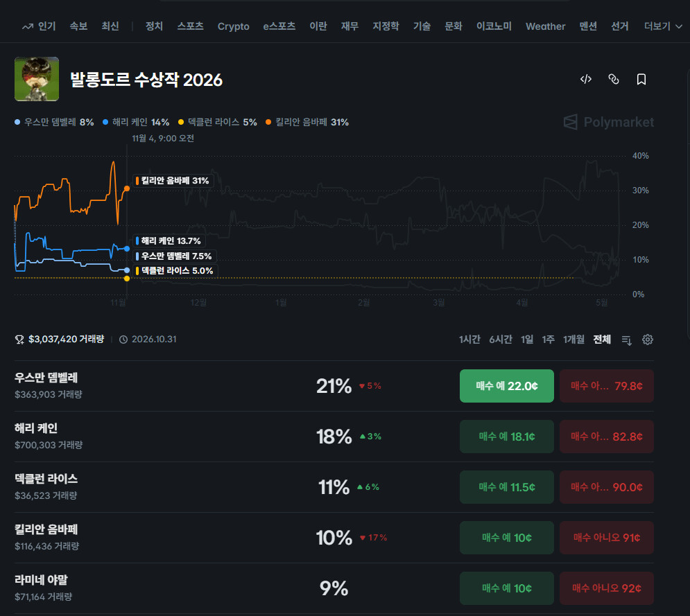690x616 pixels.
Task: Open the 정치 category
Action: [154, 26]
